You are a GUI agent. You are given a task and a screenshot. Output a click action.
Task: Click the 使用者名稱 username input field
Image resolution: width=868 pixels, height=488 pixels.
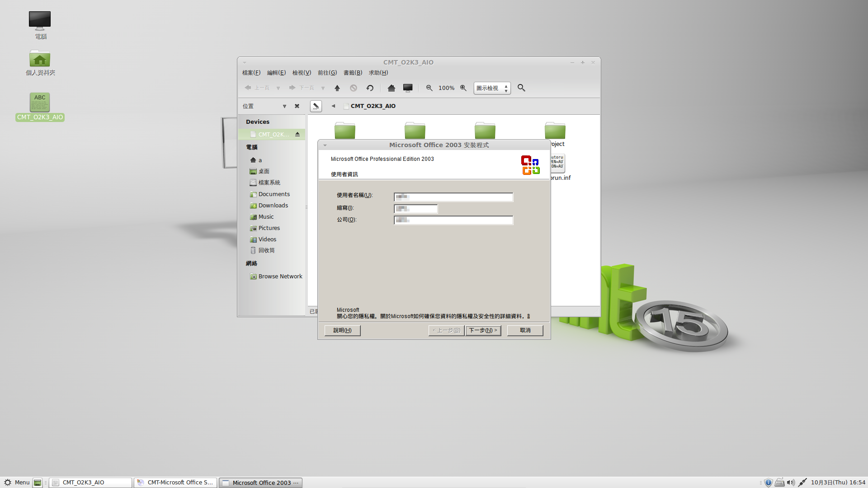453,197
